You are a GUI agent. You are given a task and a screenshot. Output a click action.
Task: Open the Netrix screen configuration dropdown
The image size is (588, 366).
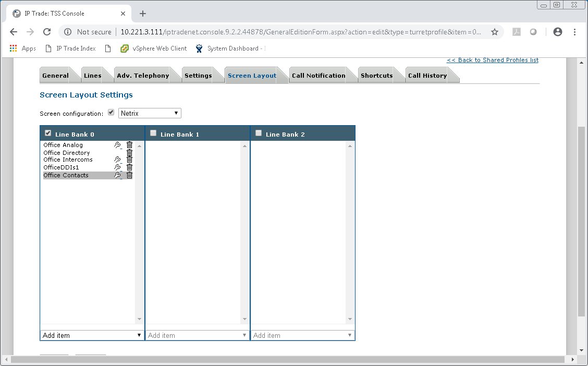150,113
